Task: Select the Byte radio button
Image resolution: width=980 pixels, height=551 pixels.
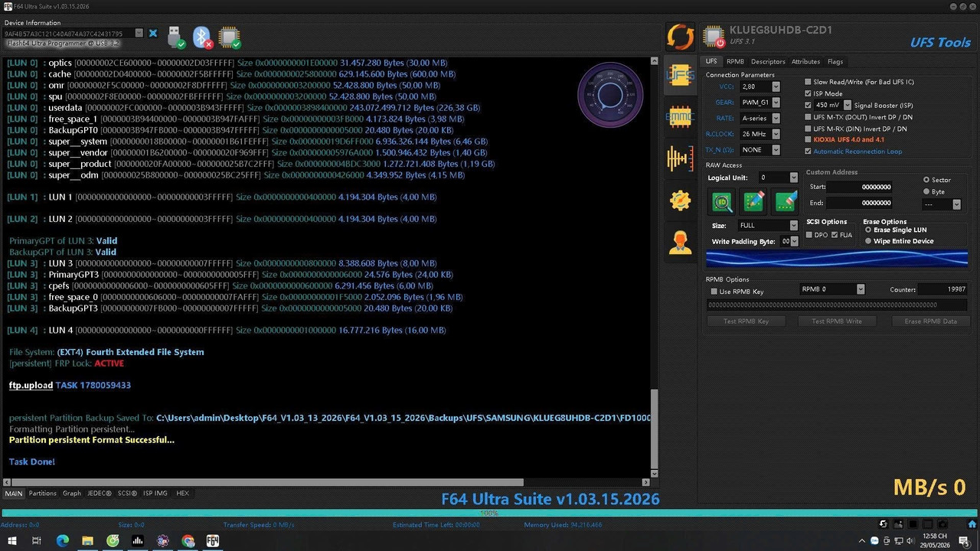Action: coord(926,191)
